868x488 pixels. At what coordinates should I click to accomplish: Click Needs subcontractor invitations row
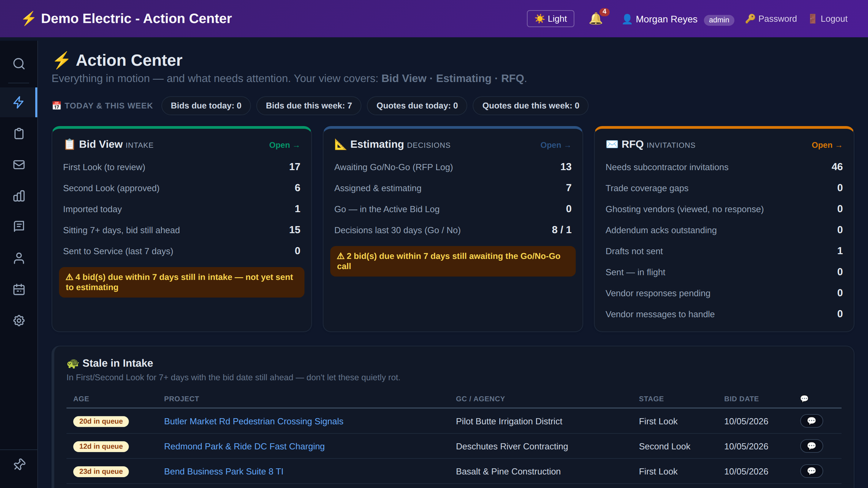[x=724, y=167]
